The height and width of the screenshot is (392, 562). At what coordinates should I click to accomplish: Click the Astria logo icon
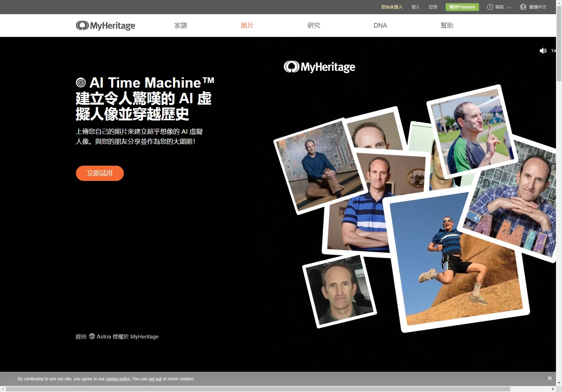pos(92,336)
